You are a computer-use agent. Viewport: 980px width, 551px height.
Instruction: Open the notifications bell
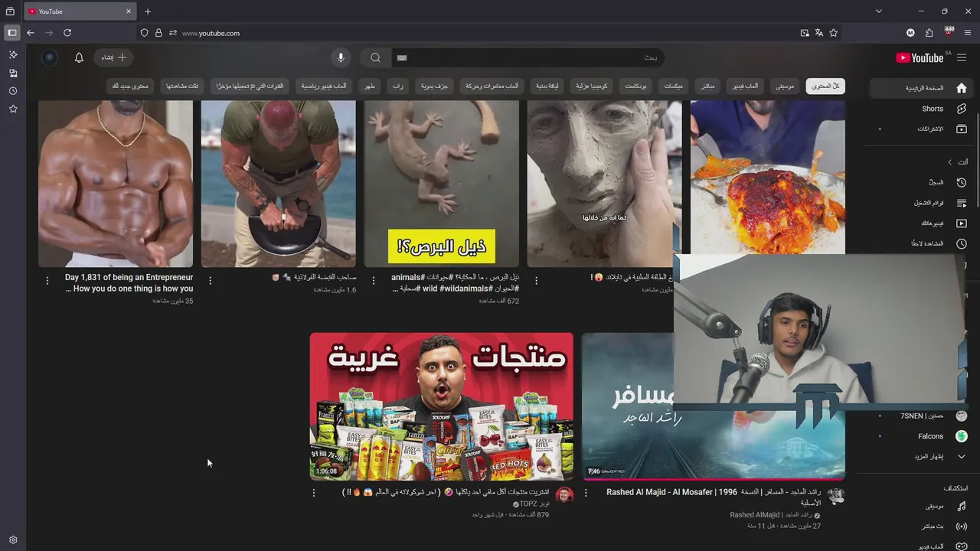tap(79, 57)
